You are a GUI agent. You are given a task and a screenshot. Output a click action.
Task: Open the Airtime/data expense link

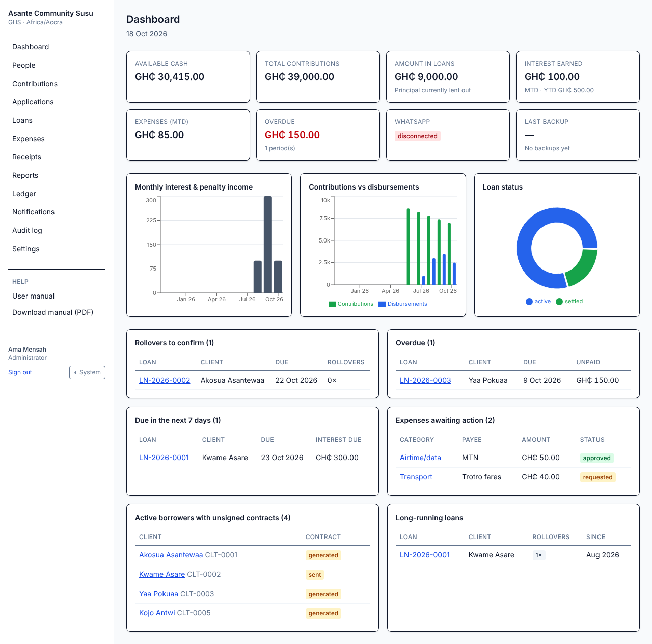point(420,458)
